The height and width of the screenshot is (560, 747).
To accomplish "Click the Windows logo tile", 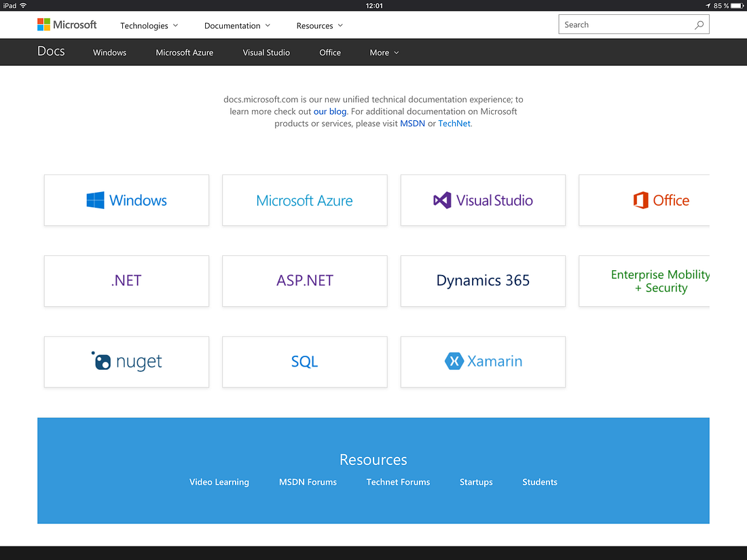I will pos(126,200).
